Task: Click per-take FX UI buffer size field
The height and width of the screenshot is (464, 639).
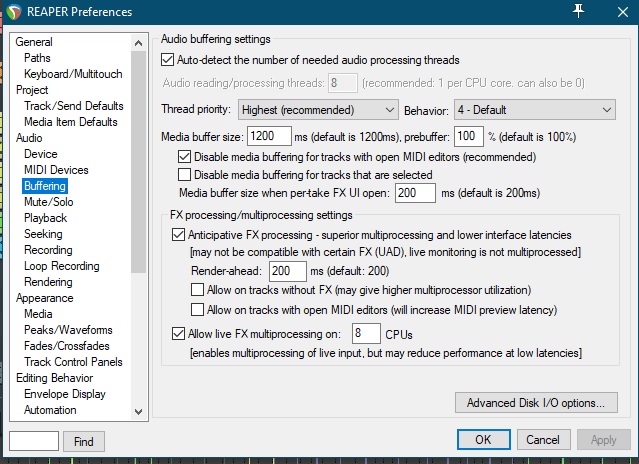Action: [415, 193]
